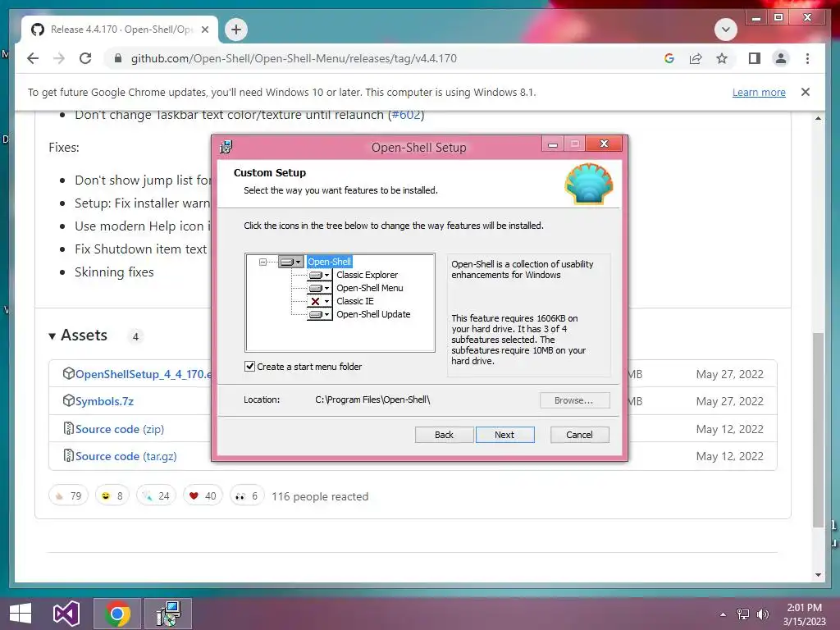The height and width of the screenshot is (630, 840).
Task: Switch to Chrome in taskbar
Action: [117, 614]
